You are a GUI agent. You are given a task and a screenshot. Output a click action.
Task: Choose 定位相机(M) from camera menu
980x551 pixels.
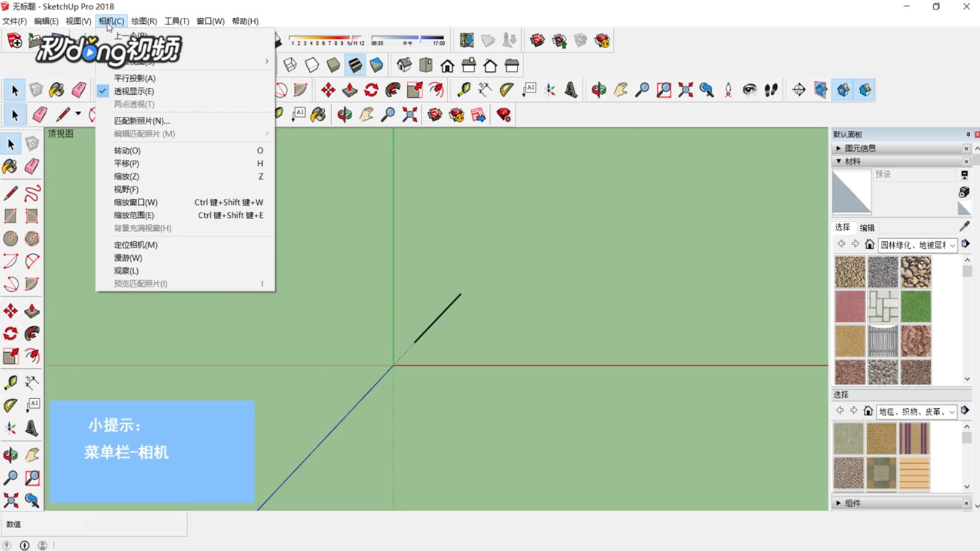point(135,244)
